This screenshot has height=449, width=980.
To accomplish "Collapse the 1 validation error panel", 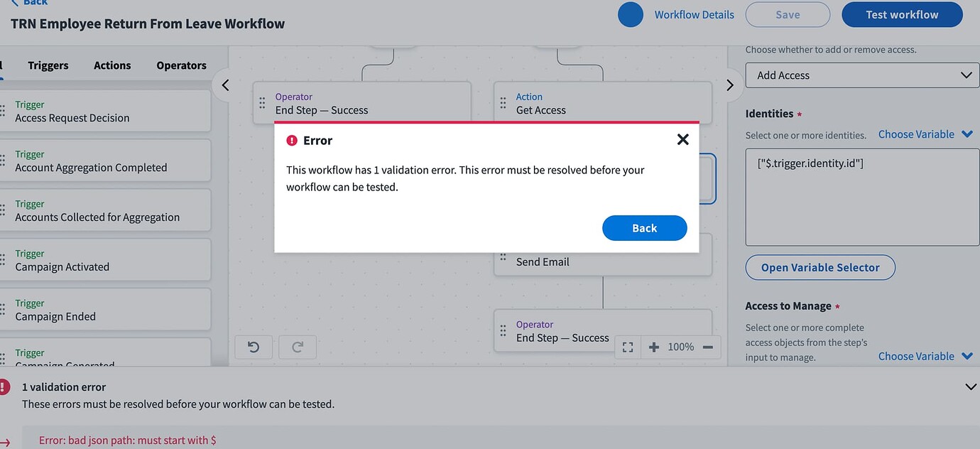I will [x=971, y=386].
